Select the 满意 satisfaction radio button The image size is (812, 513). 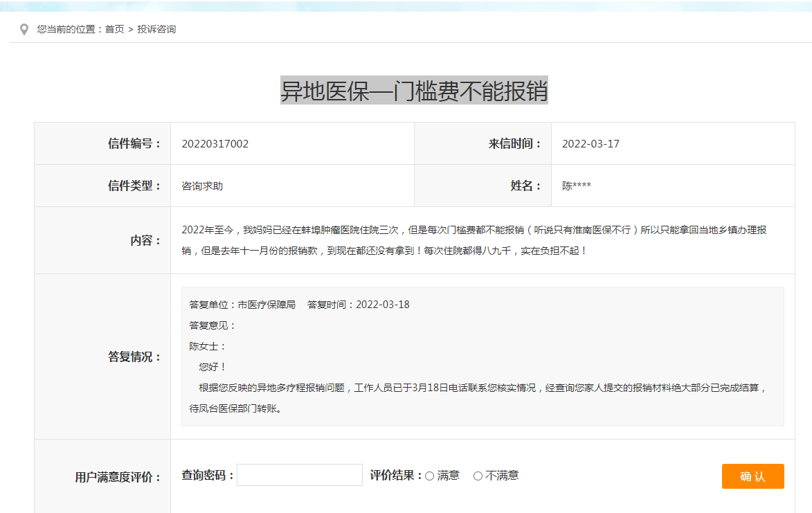(x=429, y=475)
